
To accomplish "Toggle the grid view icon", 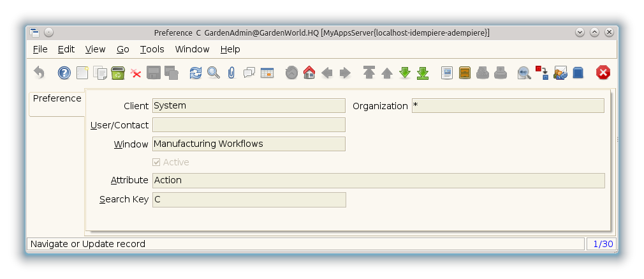I will click(267, 73).
